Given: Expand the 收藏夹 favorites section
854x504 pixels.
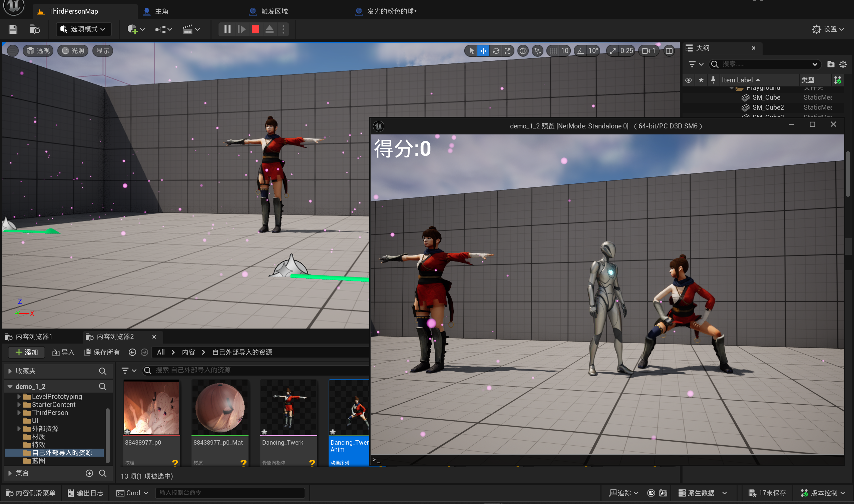Looking at the screenshot, I should click(x=10, y=371).
